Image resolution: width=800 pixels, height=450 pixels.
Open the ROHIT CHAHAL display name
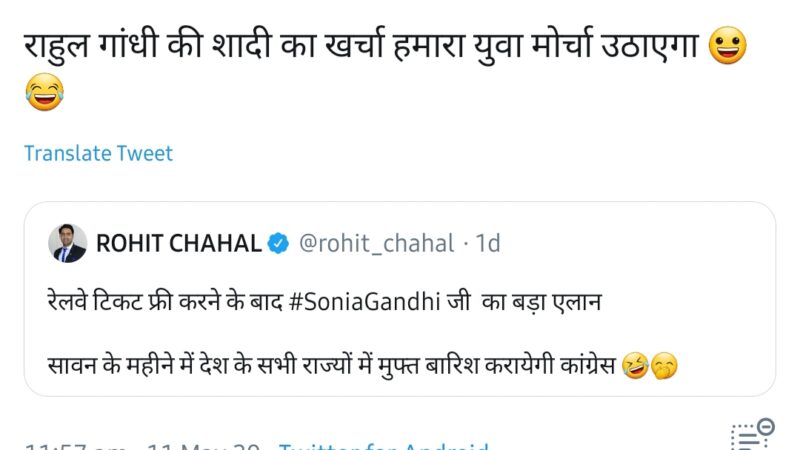tap(178, 243)
